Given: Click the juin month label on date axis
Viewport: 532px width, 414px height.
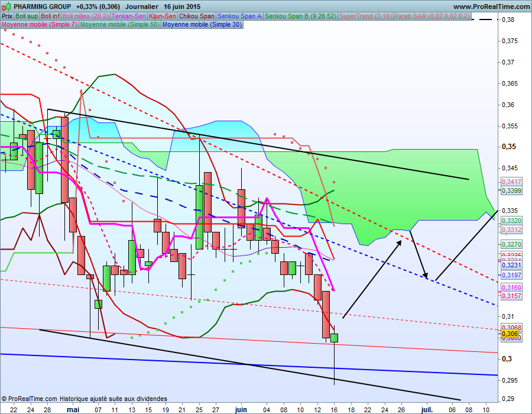Looking at the screenshot, I should click(x=241, y=410).
